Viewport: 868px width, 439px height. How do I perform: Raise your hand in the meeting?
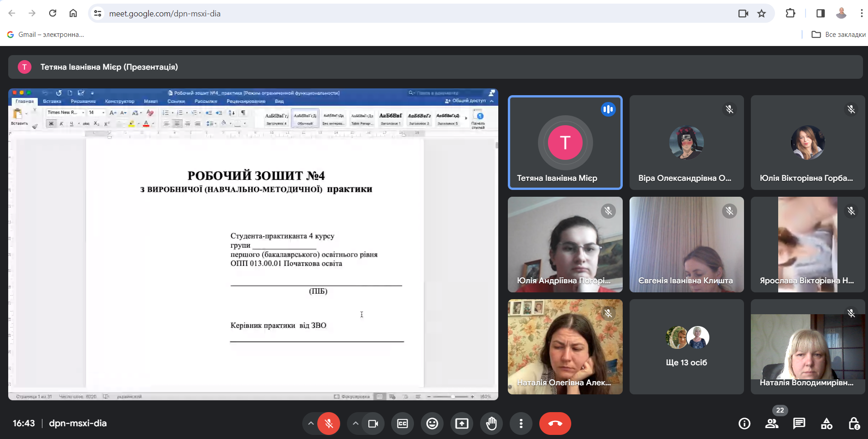[x=491, y=423]
